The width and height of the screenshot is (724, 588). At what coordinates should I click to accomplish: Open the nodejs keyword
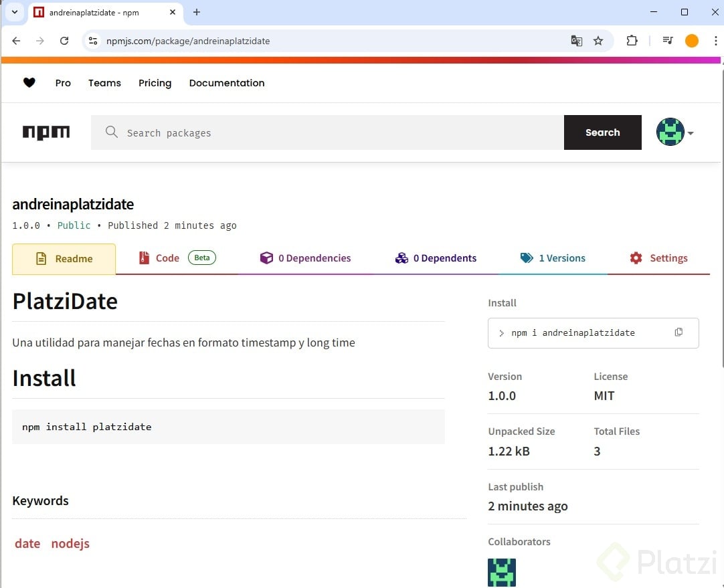click(x=70, y=543)
